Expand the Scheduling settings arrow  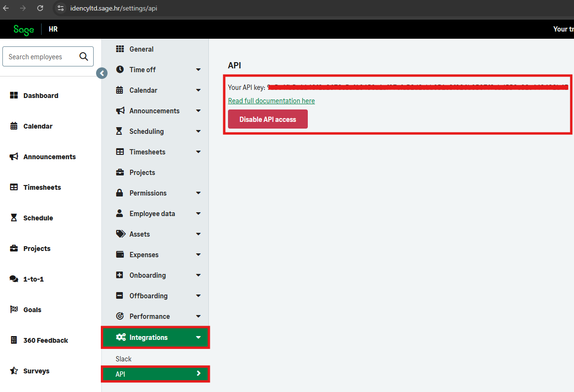198,131
